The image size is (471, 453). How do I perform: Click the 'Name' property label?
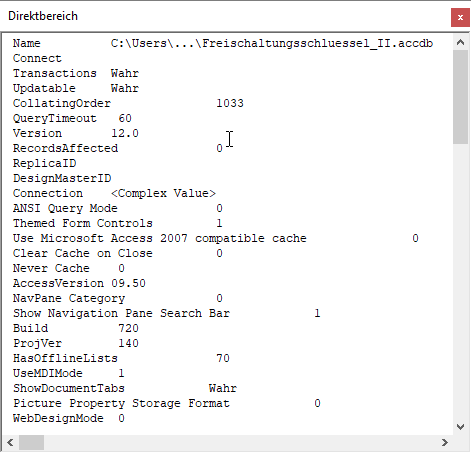pos(27,43)
